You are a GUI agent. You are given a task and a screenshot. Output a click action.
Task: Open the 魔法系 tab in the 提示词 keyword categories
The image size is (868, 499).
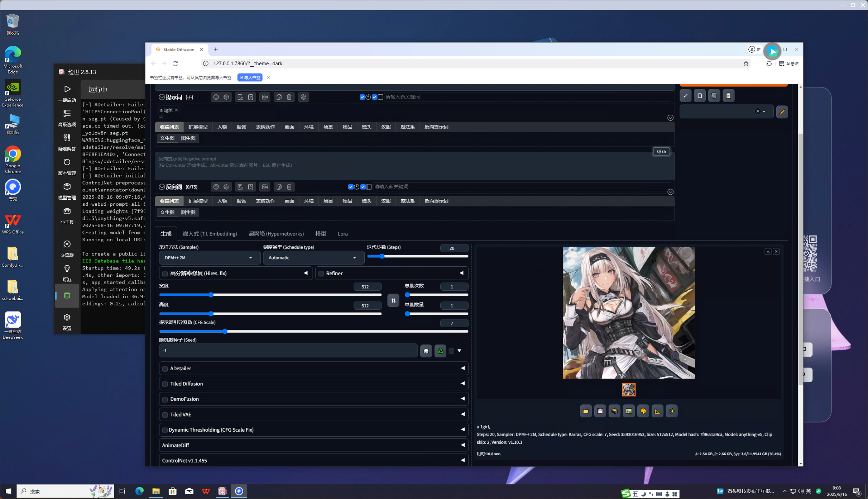click(x=407, y=127)
